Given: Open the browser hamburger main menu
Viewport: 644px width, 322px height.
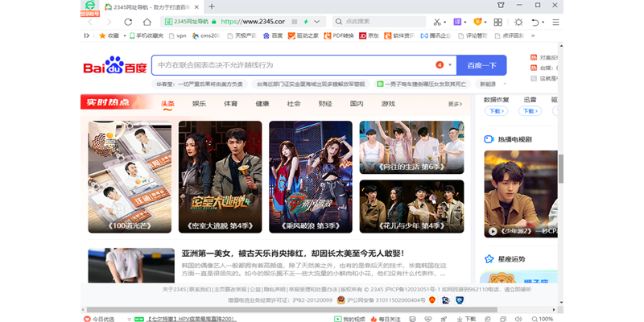Looking at the screenshot, I should tap(555, 23).
